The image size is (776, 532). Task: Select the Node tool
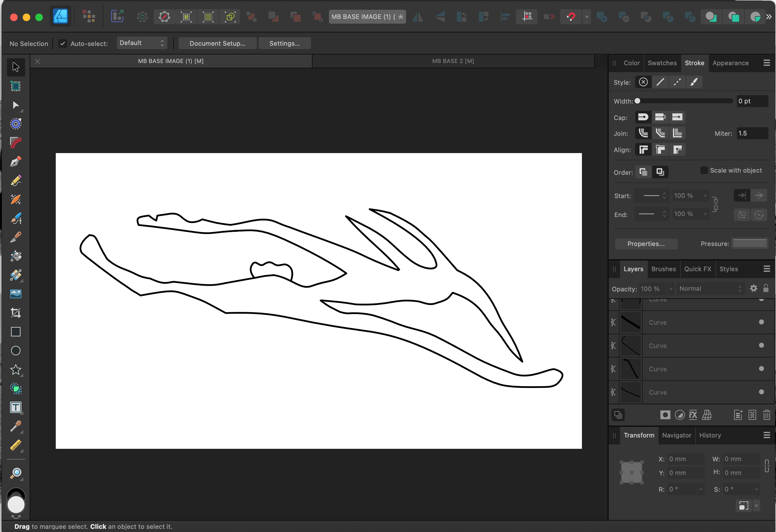click(x=16, y=106)
